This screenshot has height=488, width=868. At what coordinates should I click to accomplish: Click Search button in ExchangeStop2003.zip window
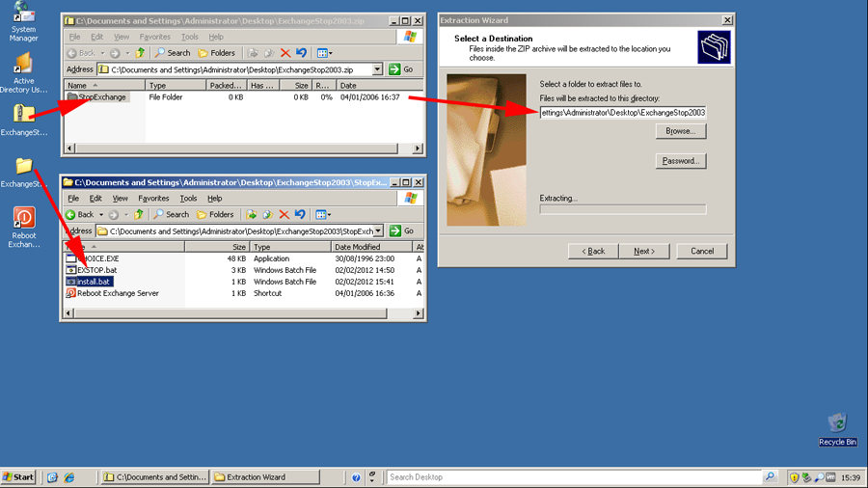(x=173, y=53)
